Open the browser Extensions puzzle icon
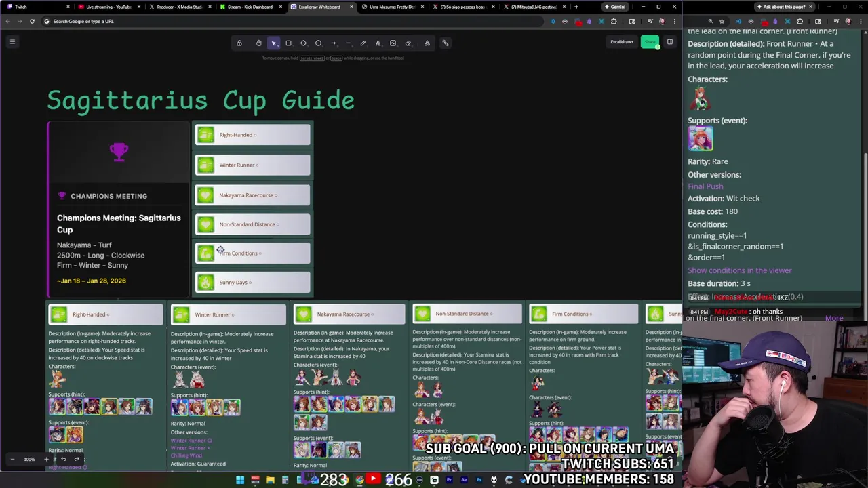Screen dimensions: 868x488 [x=614, y=21]
